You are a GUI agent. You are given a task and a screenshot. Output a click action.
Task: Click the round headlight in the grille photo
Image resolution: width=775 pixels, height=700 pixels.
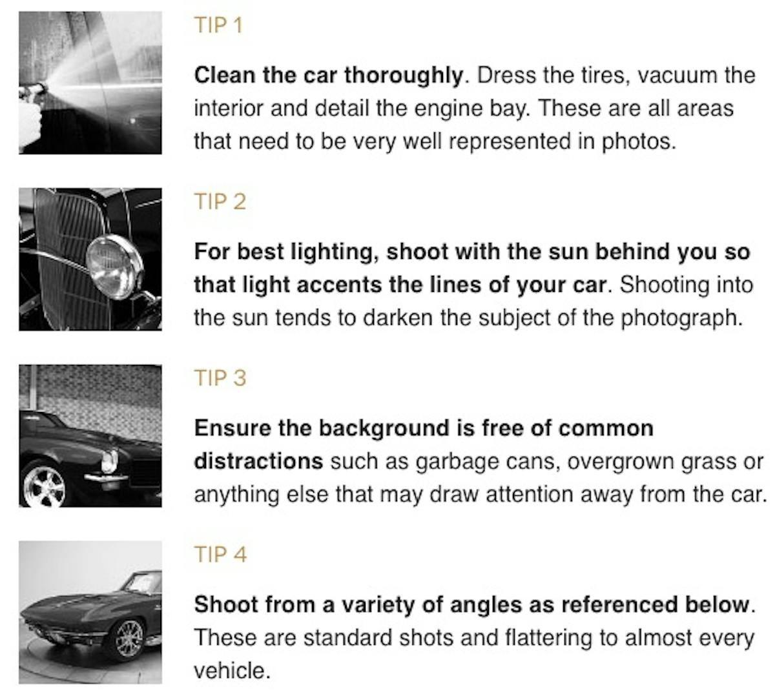point(114,265)
